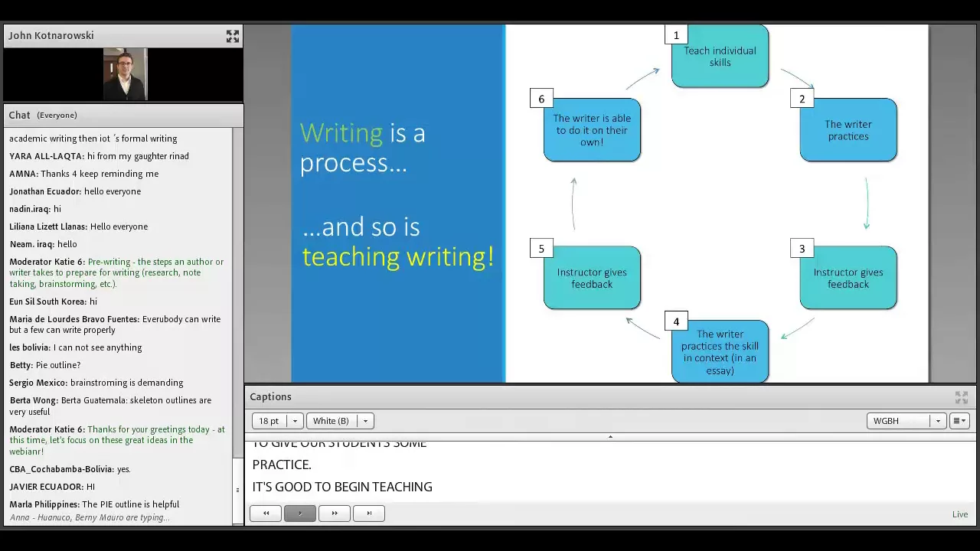Collapse the caption toolbar with the small arrow
980x551 pixels.
610,437
